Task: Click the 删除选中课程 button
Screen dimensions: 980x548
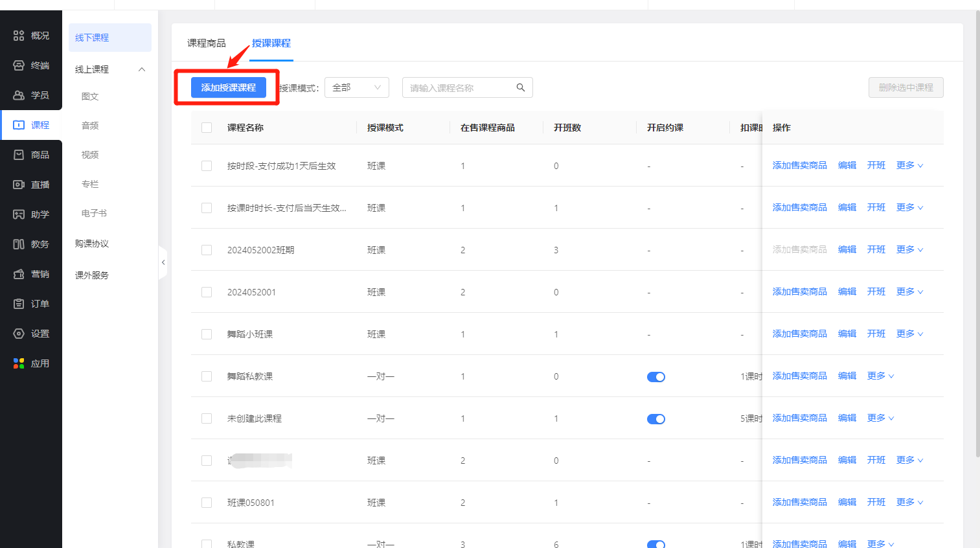Action: pyautogui.click(x=906, y=87)
